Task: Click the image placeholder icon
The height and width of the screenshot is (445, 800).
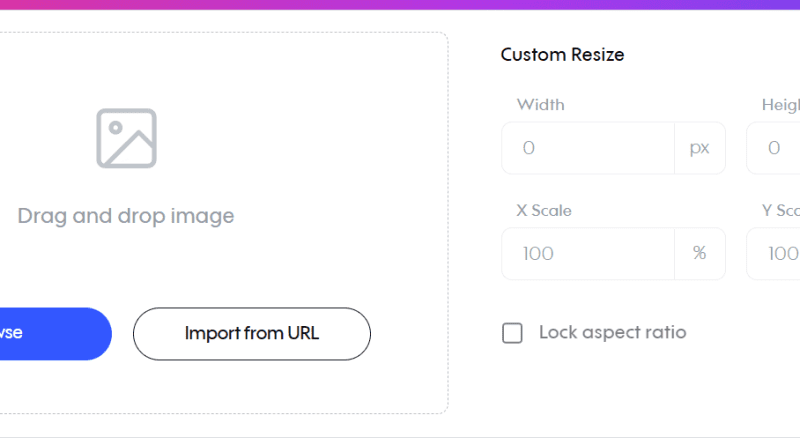Action: (127, 138)
